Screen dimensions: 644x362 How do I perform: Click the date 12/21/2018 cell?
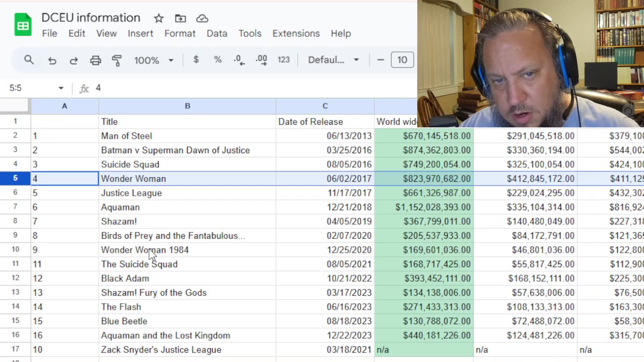(x=325, y=207)
